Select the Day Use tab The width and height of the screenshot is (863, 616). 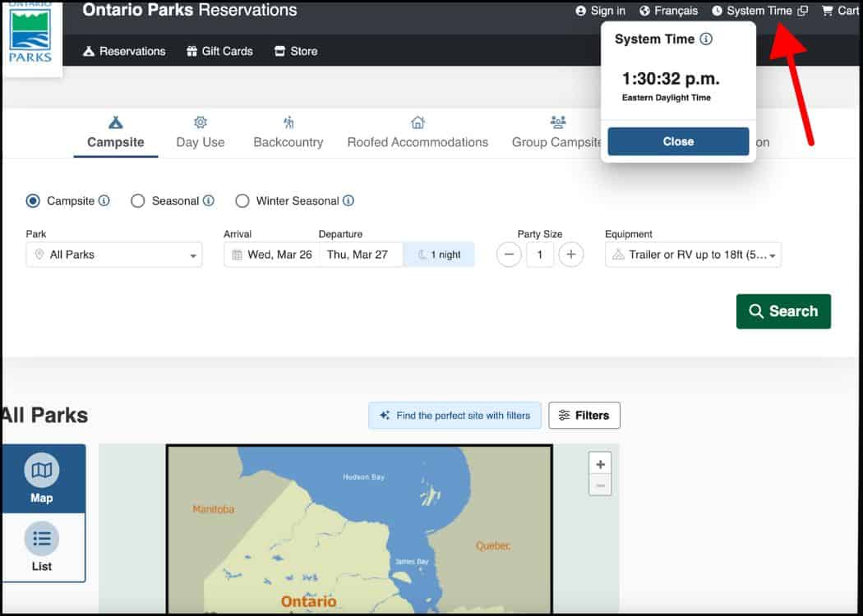[x=201, y=133]
